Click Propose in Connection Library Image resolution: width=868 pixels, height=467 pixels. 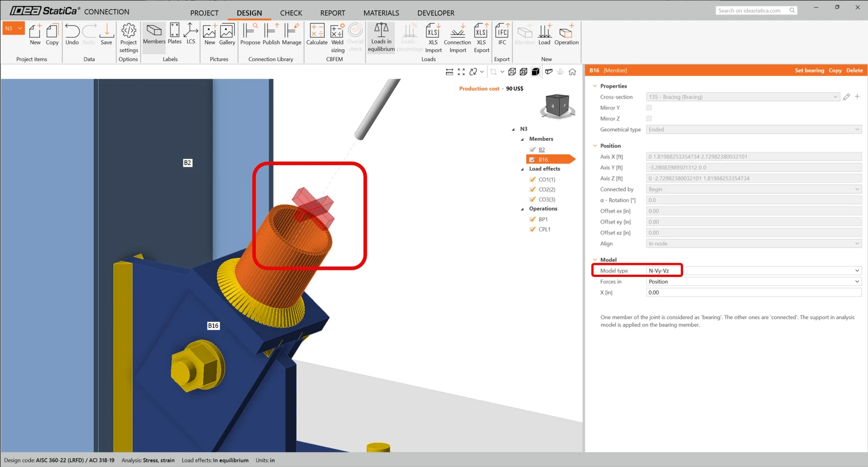click(x=250, y=35)
